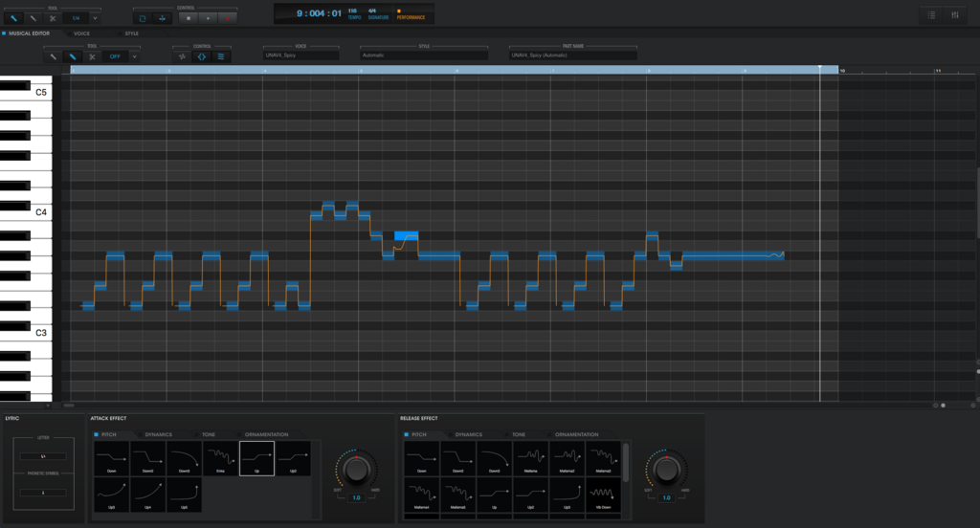Click the 9:004:01 position display

tap(319, 13)
